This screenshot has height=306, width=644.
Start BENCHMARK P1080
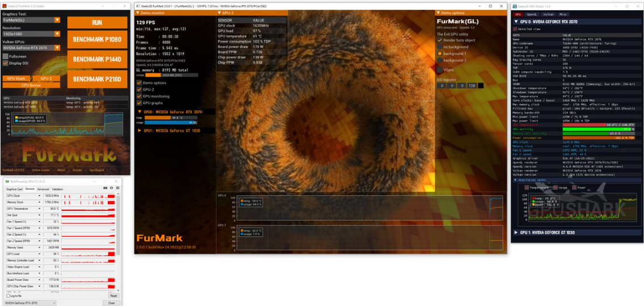click(98, 40)
